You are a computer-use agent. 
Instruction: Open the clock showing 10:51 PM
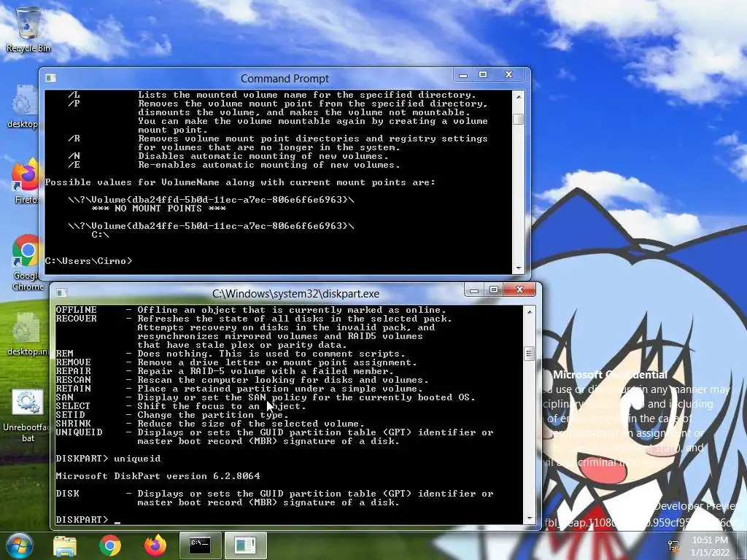[710, 546]
